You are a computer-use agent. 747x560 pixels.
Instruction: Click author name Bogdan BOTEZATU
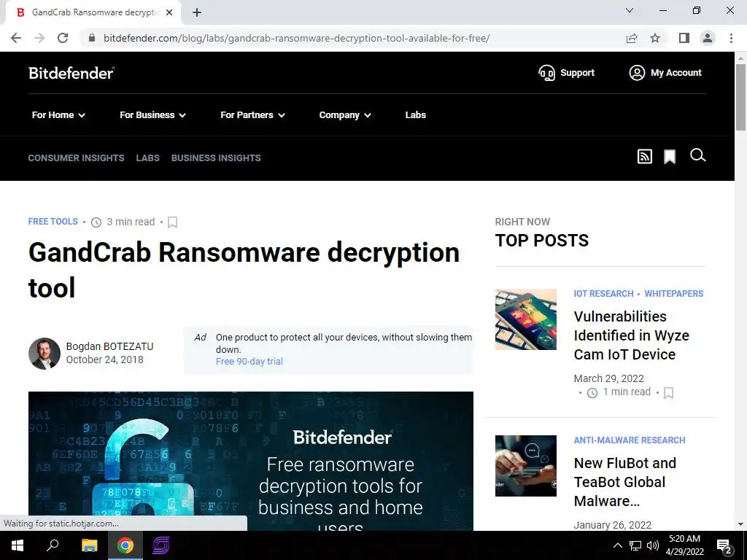pos(109,346)
